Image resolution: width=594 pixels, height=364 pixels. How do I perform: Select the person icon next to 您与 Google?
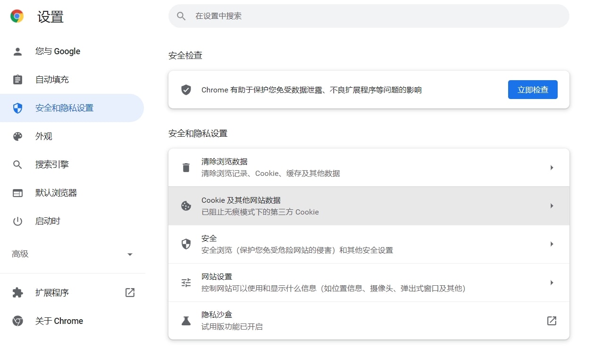pyautogui.click(x=17, y=51)
